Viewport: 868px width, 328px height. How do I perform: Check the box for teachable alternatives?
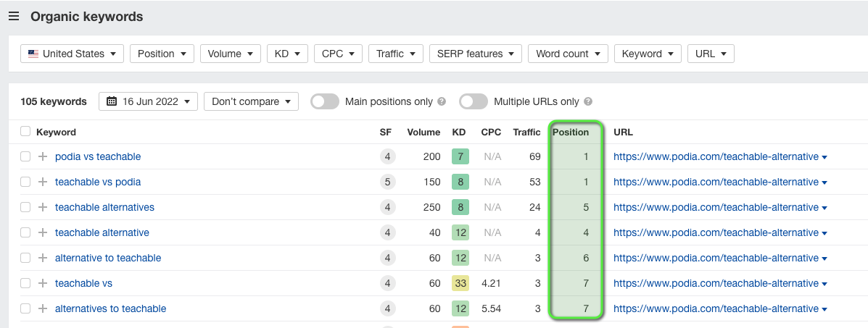(25, 207)
